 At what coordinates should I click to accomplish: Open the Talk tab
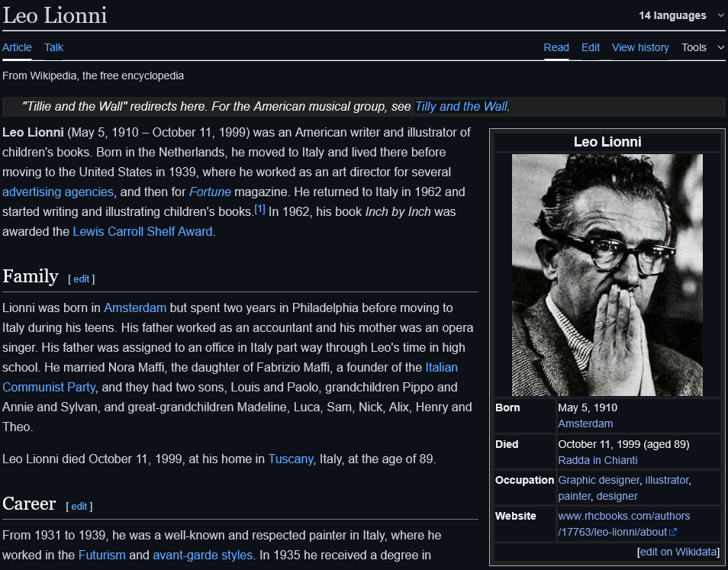coord(54,47)
